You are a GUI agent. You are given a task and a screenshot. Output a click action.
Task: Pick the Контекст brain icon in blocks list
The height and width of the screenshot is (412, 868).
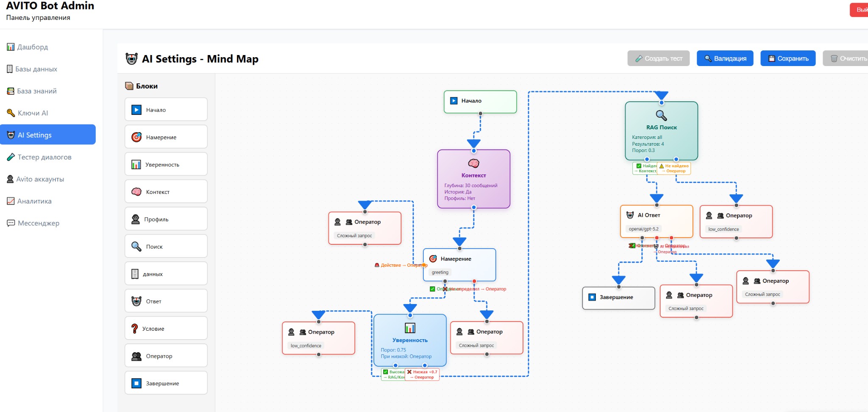pos(136,192)
